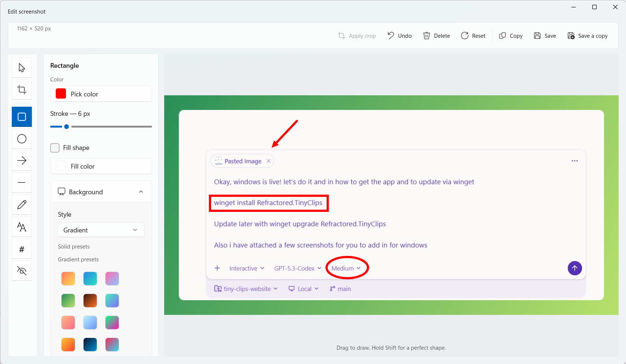The height and width of the screenshot is (364, 626).
Task: Copy the screenshot to clipboard
Action: [511, 36]
